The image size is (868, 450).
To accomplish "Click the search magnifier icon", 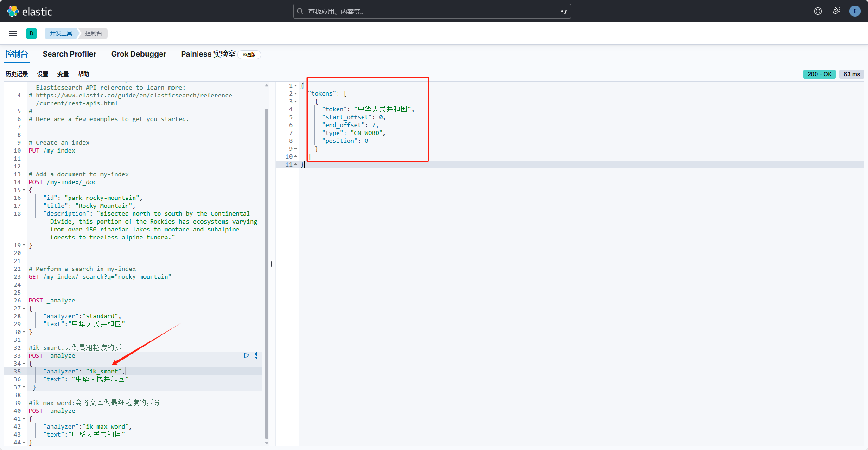I will coord(300,11).
